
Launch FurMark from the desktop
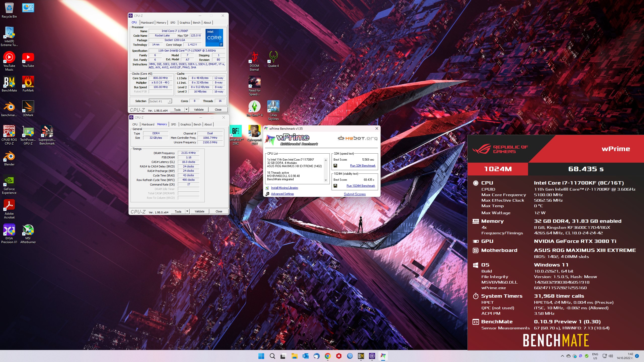coord(28,84)
